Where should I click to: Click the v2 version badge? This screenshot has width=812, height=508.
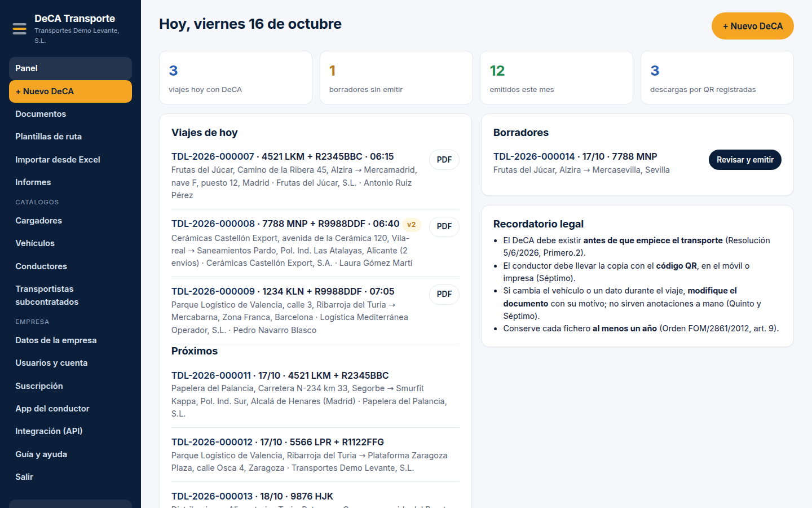click(412, 224)
